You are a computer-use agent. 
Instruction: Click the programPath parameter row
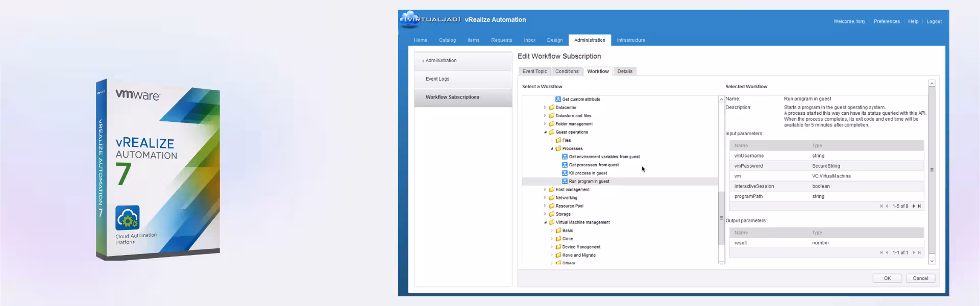click(826, 196)
